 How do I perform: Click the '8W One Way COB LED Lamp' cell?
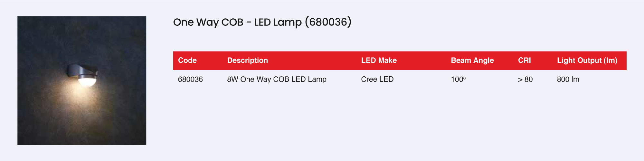pyautogui.click(x=277, y=80)
